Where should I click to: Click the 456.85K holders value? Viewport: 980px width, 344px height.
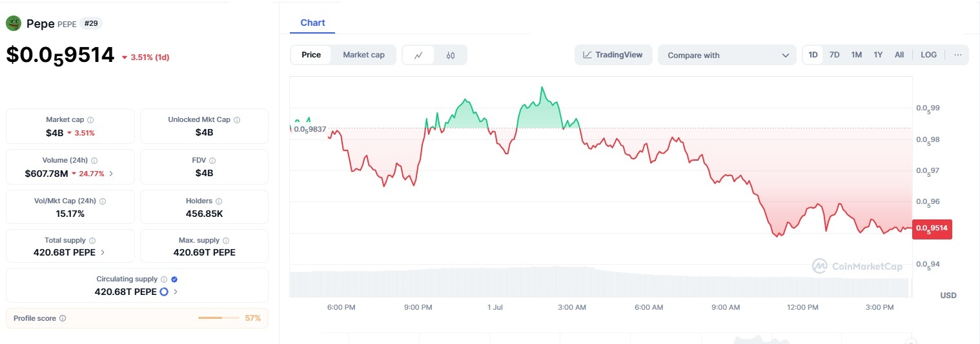pyautogui.click(x=204, y=214)
